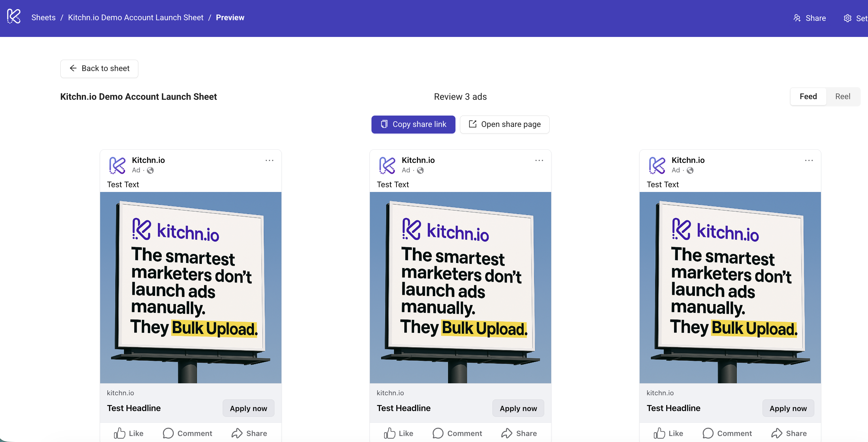Click the Kitchn.io page name on second ad

point(418,160)
